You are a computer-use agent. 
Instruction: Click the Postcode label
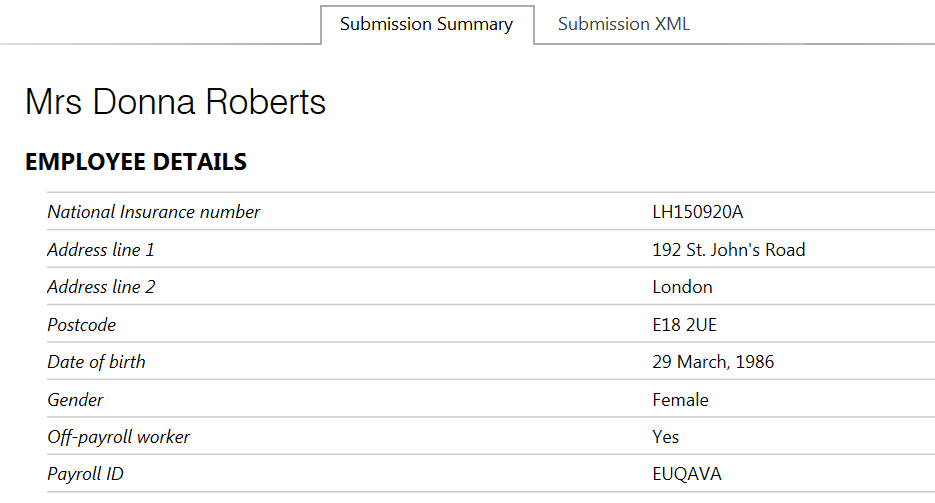(81, 325)
